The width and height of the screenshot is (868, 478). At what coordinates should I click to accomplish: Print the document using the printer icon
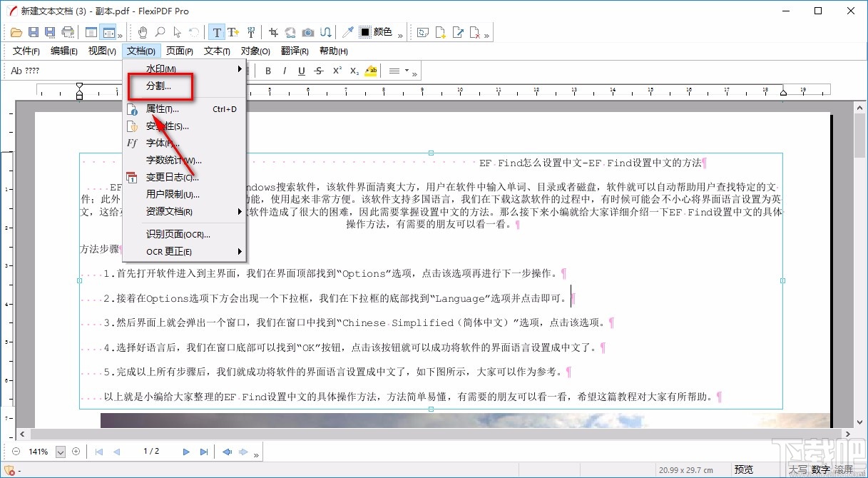pos(68,32)
